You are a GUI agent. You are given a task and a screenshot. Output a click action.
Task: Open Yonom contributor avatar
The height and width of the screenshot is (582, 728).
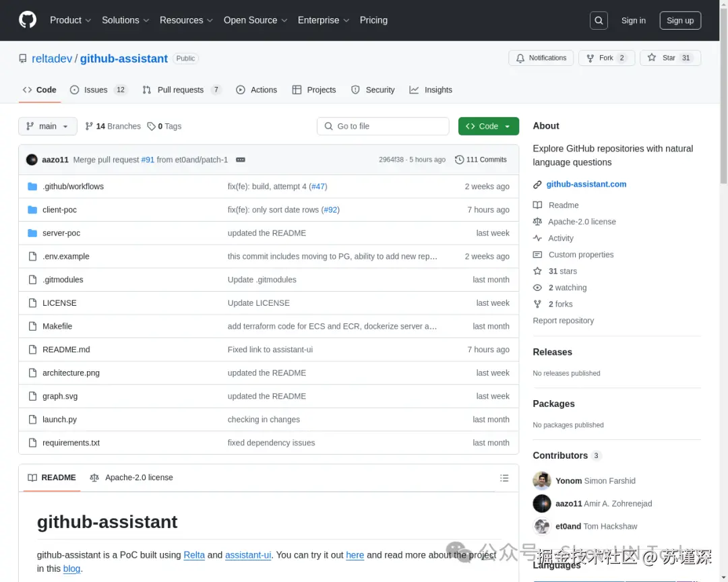(x=542, y=481)
